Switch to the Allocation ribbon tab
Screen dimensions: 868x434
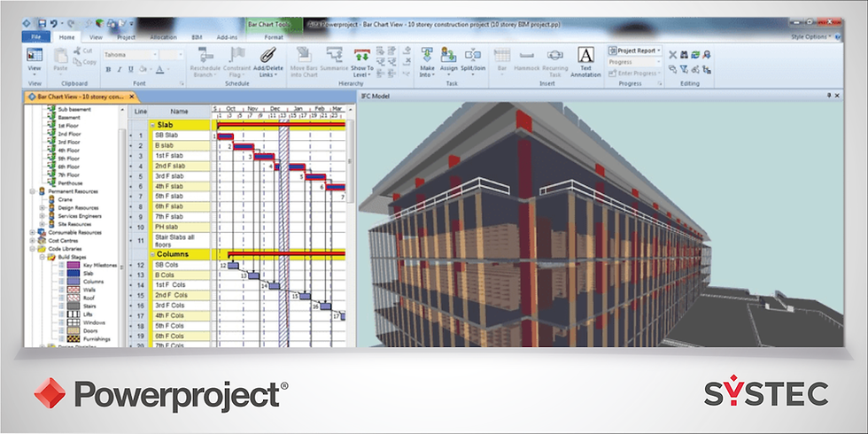[163, 37]
